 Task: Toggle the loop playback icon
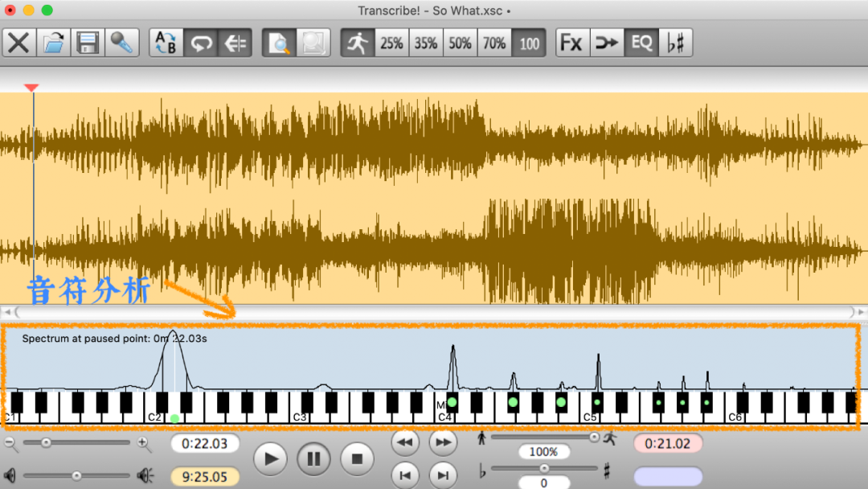click(200, 43)
